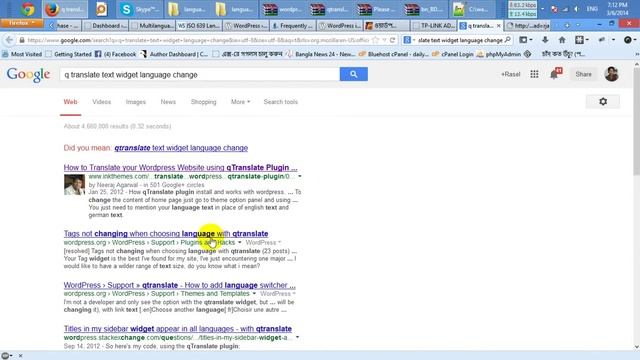The height and width of the screenshot is (360, 640).
Task: Open the Firefox menu button
Action: coord(22,23)
